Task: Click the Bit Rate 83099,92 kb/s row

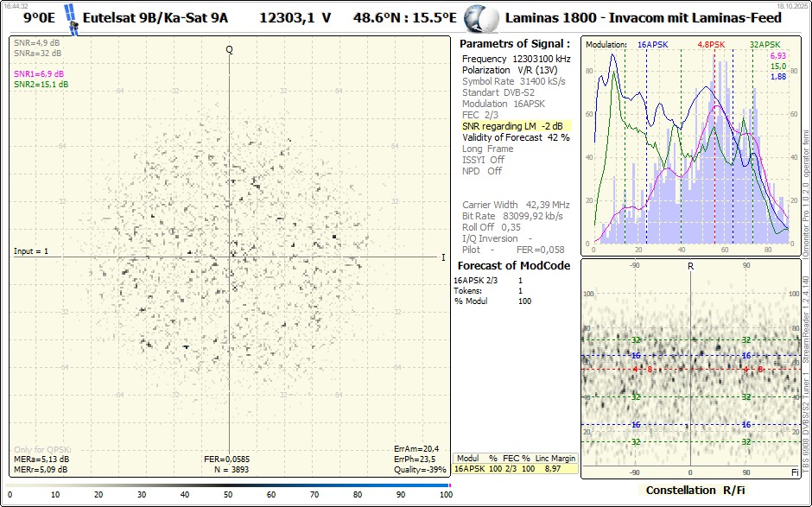Action: (512, 216)
